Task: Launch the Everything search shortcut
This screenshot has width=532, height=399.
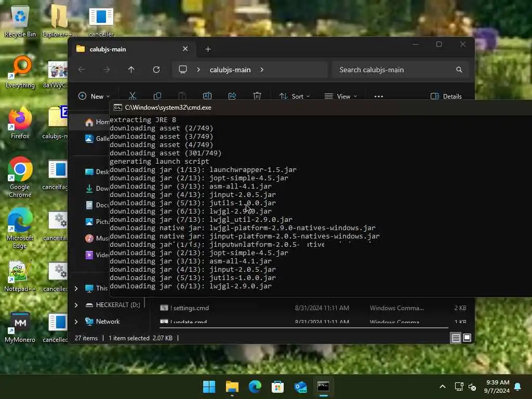Action: (20, 72)
